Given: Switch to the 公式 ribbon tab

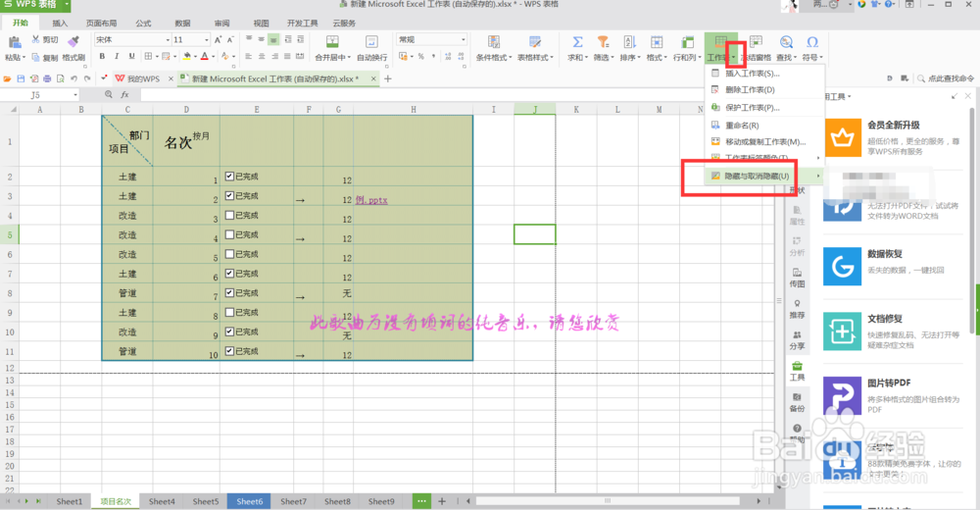Looking at the screenshot, I should pos(143,24).
